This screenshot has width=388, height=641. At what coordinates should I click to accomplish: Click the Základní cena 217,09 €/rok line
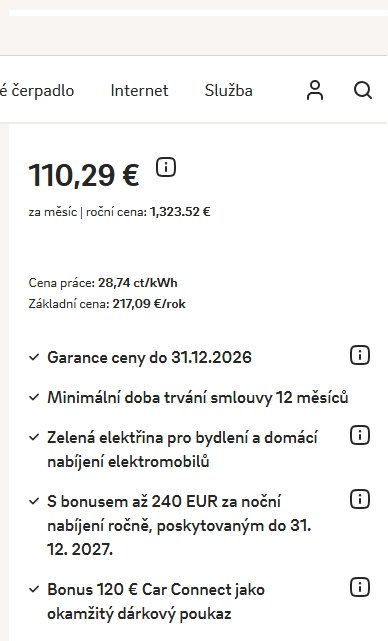107,304
